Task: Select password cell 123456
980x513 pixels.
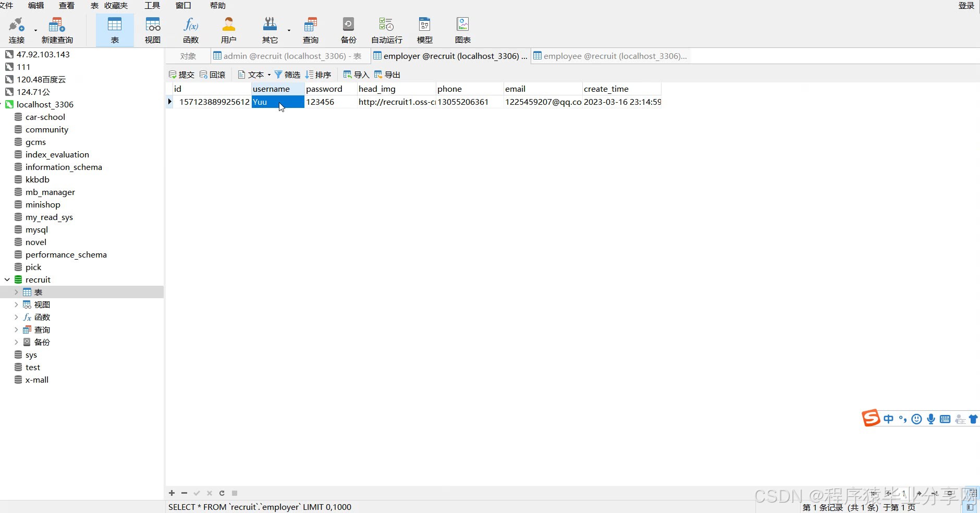Action: (x=330, y=102)
